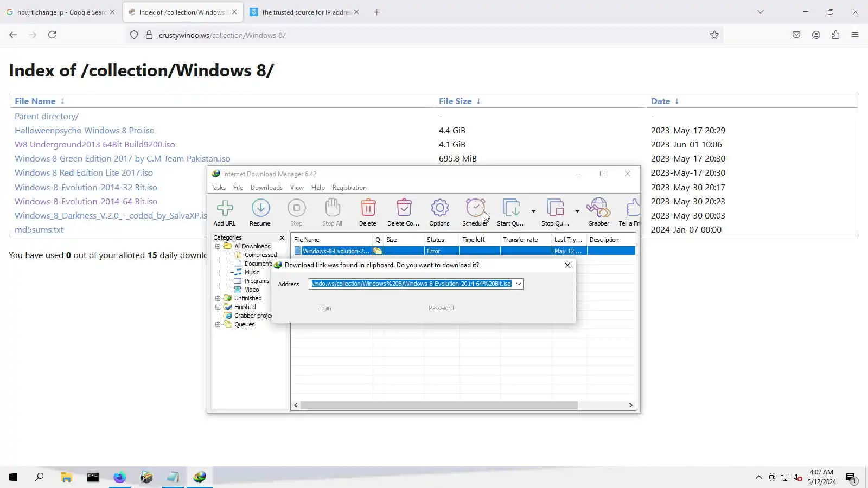
Task: Open a new Firefox tab
Action: pos(377,12)
